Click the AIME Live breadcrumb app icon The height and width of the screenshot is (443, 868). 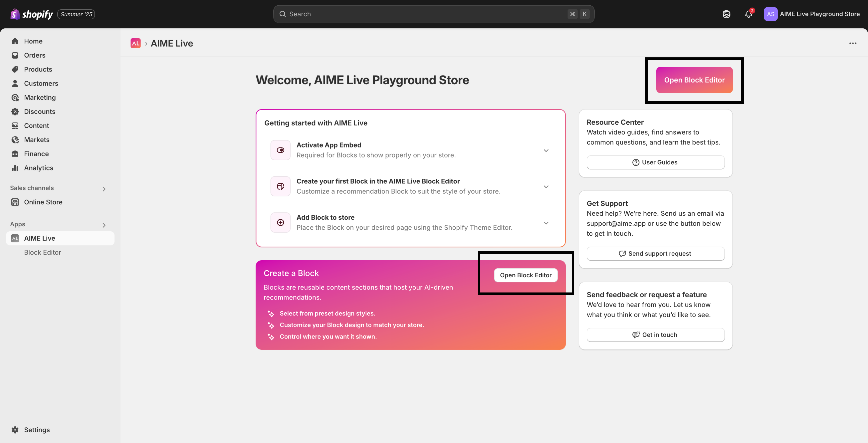(136, 43)
